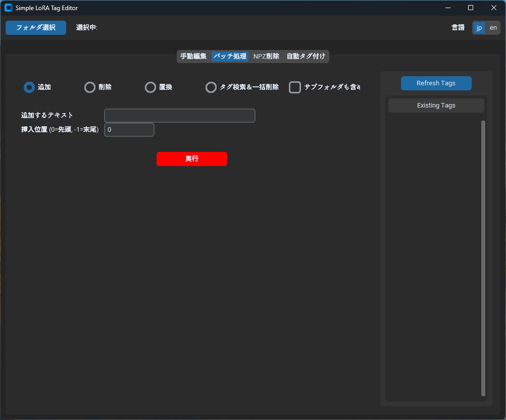Click the 追加するテキスト input field
506x420 pixels.
click(179, 115)
